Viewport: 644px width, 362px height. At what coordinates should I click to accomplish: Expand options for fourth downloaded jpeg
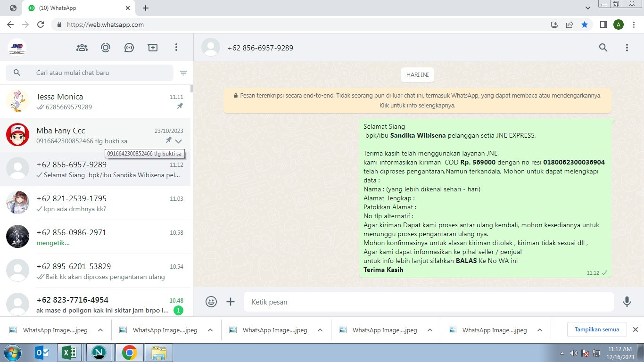[x=430, y=330]
